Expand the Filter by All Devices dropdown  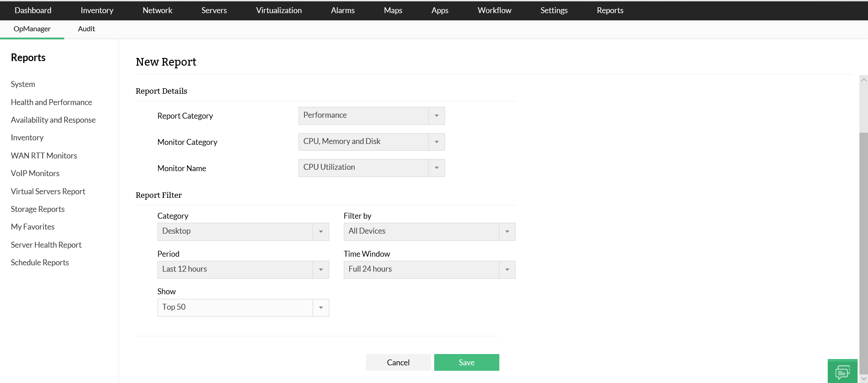[x=507, y=232]
